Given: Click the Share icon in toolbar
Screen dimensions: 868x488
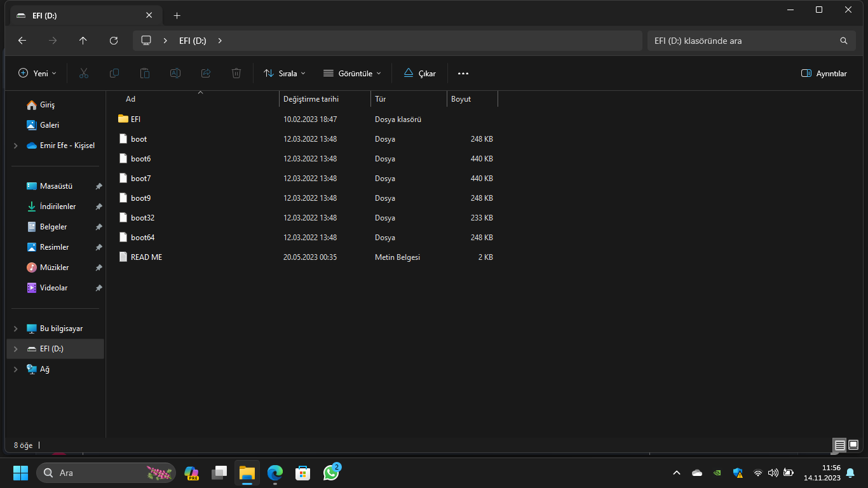Looking at the screenshot, I should tap(206, 73).
